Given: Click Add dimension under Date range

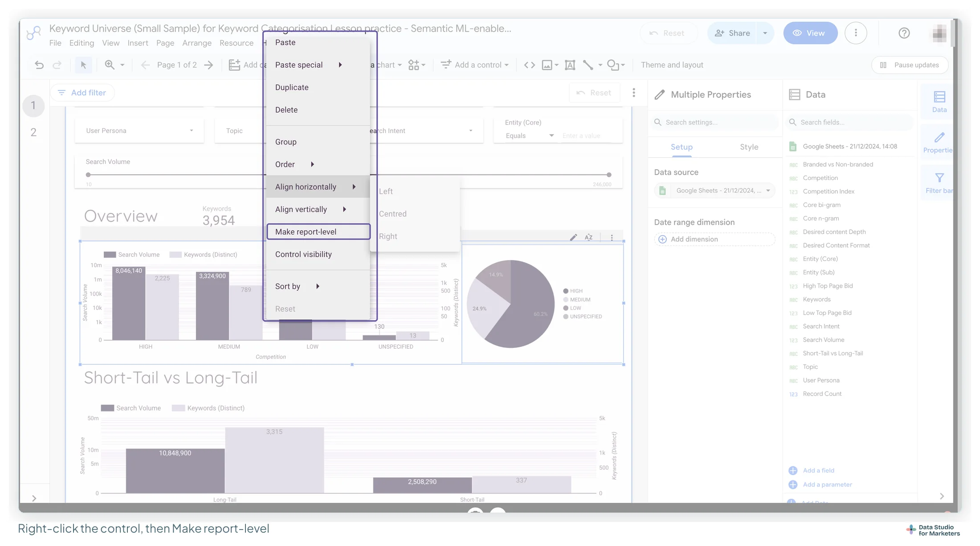Looking at the screenshot, I should pos(715,239).
